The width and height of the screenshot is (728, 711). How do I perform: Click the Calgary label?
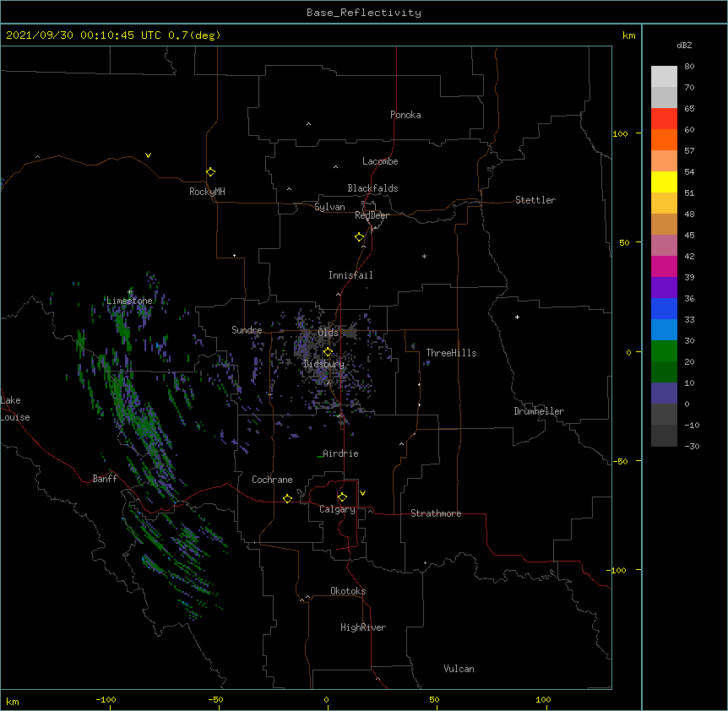[337, 509]
